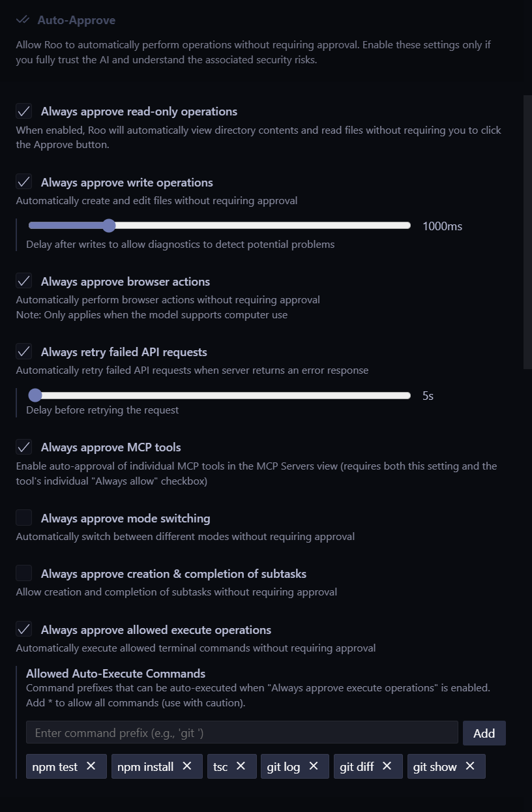532x812 pixels.
Task: Enable Always approve mode switching
Action: 24,518
